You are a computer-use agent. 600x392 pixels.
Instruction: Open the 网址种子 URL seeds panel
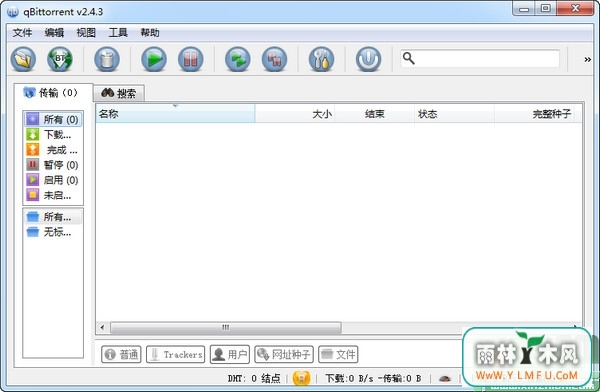click(284, 354)
